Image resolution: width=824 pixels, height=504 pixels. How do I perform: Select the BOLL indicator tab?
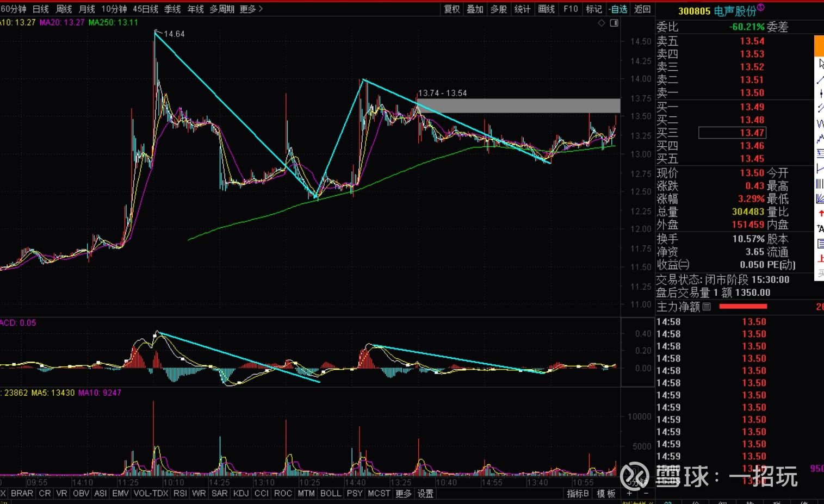click(331, 494)
